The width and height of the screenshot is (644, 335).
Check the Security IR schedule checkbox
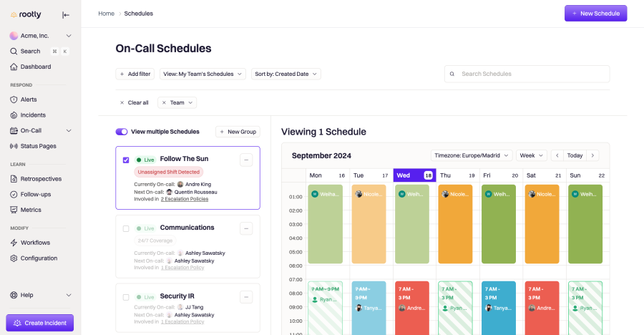(126, 297)
